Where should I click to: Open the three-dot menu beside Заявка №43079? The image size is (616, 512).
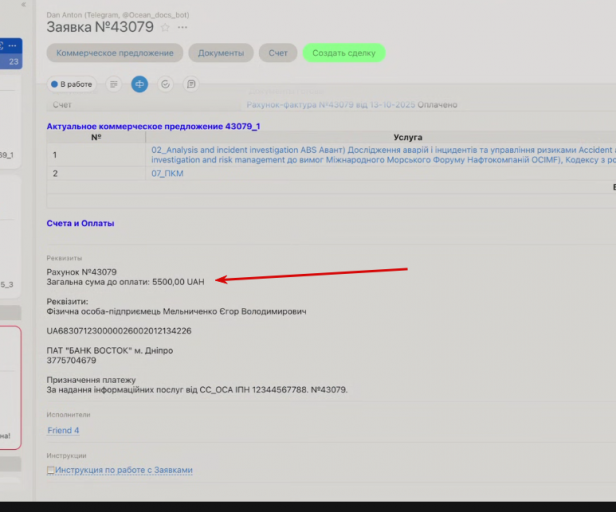click(182, 28)
